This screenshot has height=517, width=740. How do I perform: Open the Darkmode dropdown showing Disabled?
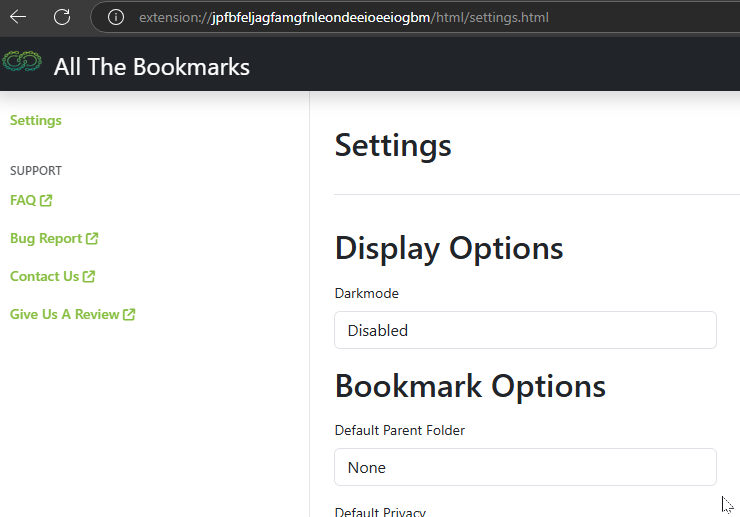coord(525,330)
